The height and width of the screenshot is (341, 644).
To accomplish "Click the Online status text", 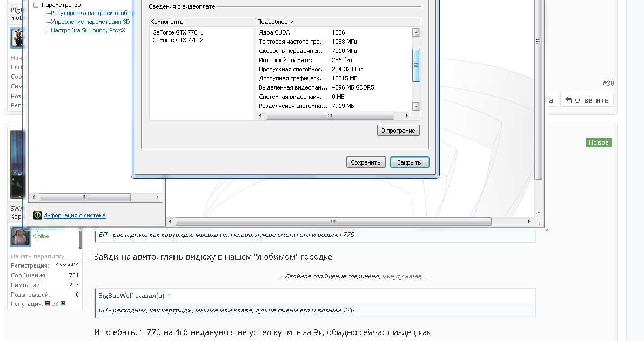I will point(41,236).
